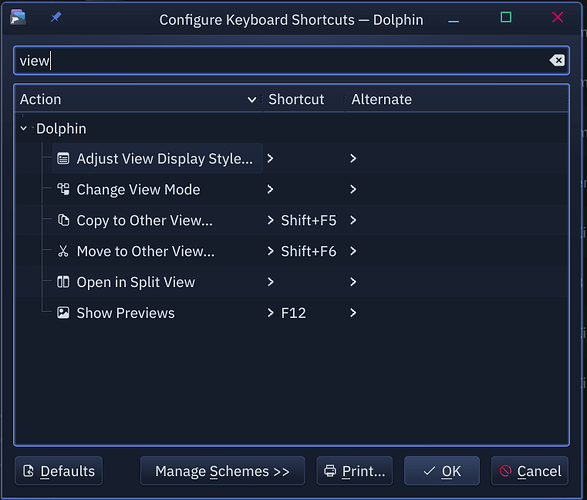Click the Manage Schemes button
This screenshot has height=500, width=587.
(222, 471)
